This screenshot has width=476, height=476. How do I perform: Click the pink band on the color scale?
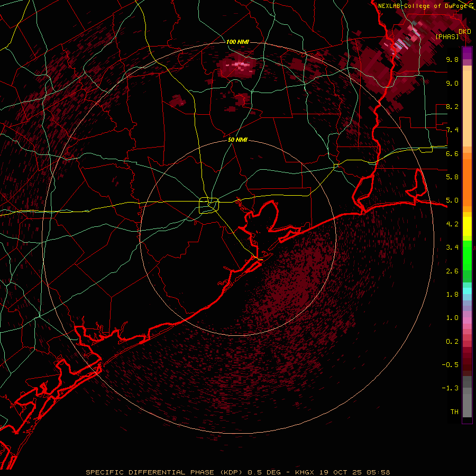coord(467,321)
